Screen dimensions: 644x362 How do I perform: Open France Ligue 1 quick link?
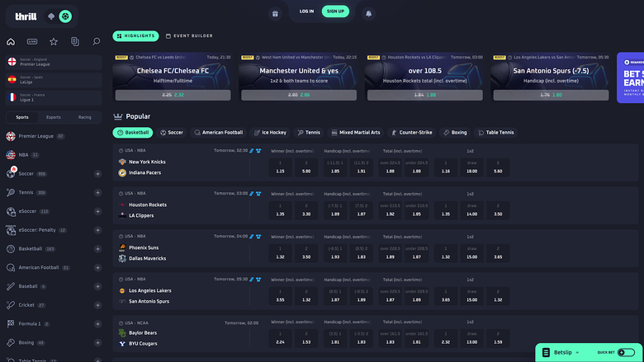pos(54,97)
